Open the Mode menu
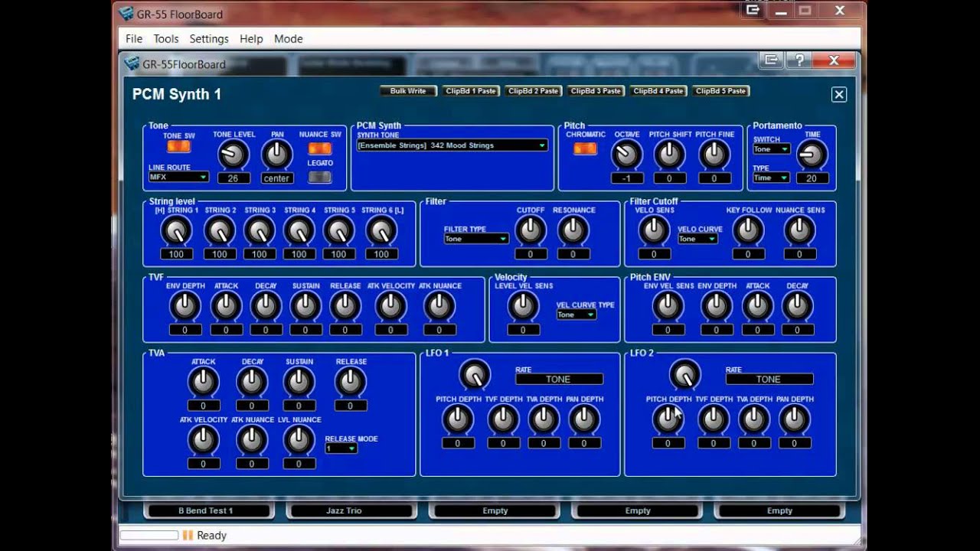Screen dimensions: 980x551 [289, 38]
